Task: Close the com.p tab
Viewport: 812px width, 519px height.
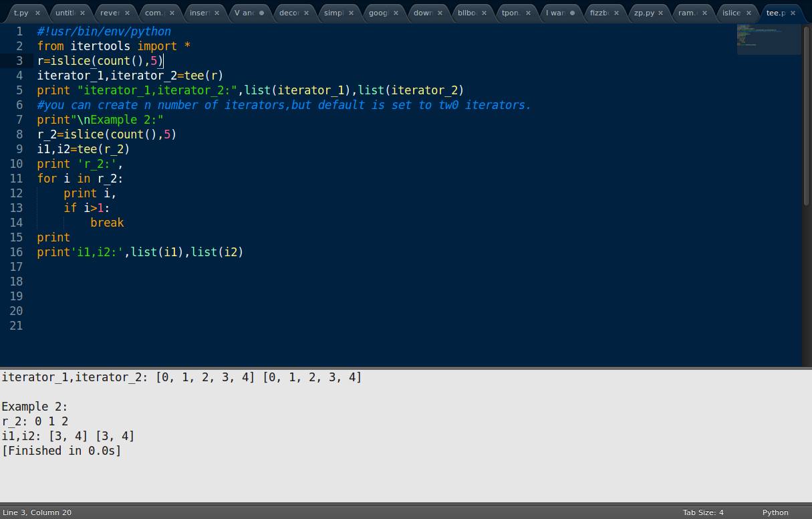Action: [x=172, y=13]
